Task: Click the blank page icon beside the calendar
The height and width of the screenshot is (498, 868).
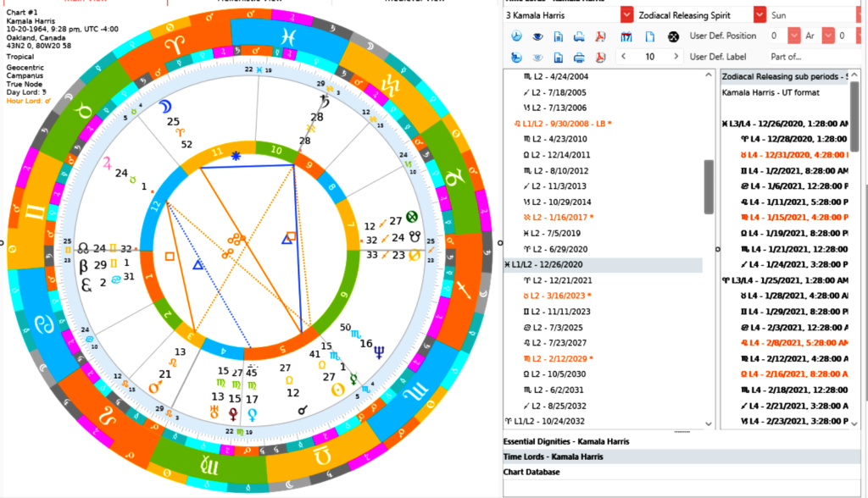Action: tap(650, 36)
